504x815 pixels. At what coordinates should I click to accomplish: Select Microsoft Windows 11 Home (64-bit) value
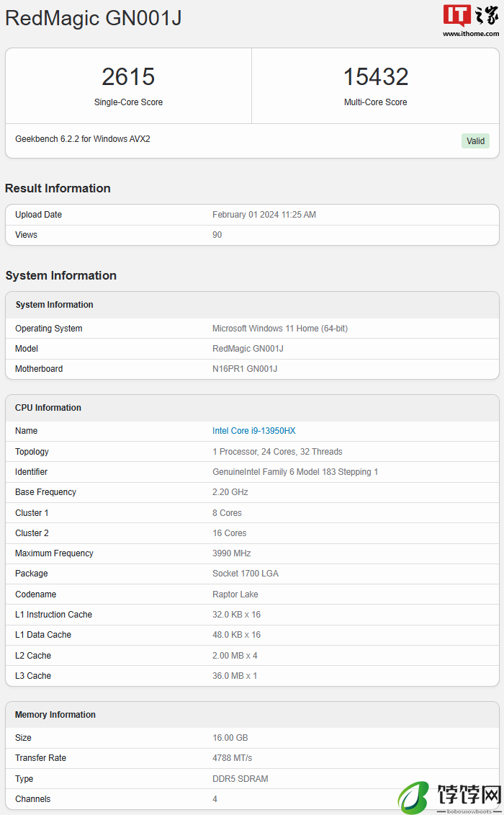click(280, 329)
